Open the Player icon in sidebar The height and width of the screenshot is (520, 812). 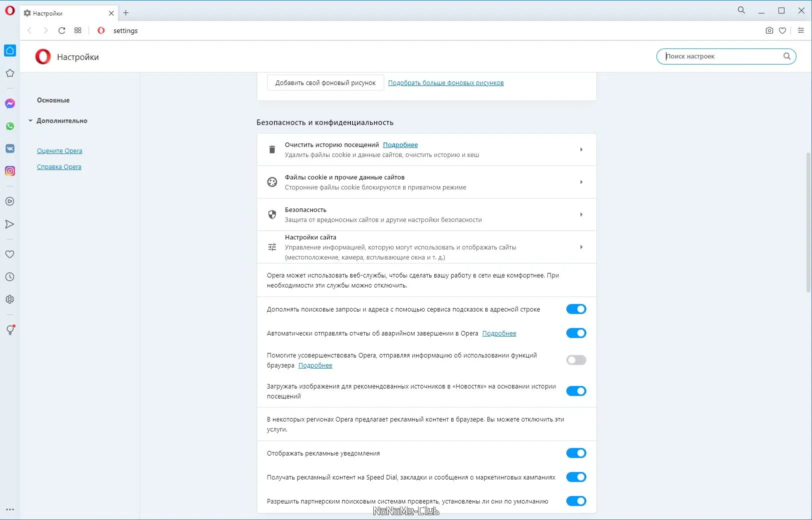pos(10,201)
